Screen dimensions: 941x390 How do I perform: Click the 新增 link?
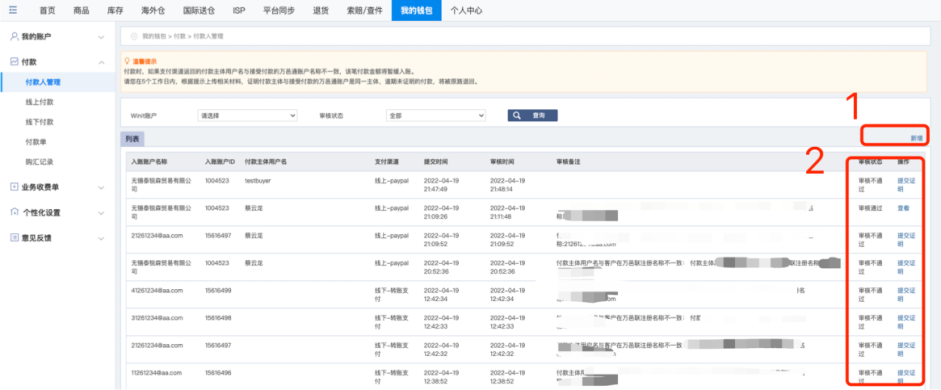[916, 138]
